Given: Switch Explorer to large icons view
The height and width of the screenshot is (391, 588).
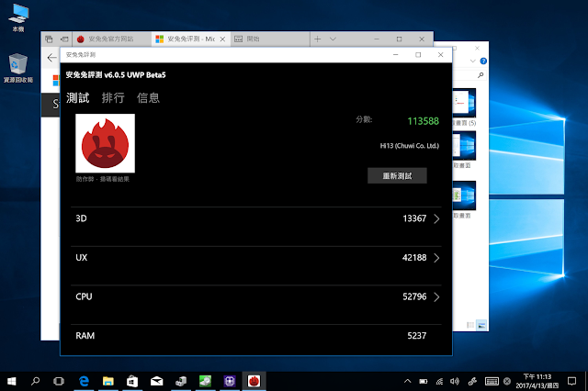Looking at the screenshot, I should (481, 325).
